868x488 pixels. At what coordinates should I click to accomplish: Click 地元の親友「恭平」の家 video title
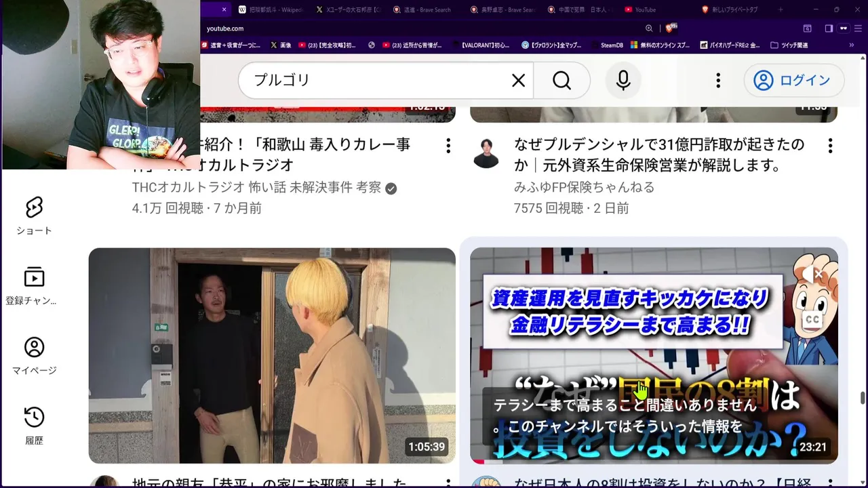pos(269,483)
